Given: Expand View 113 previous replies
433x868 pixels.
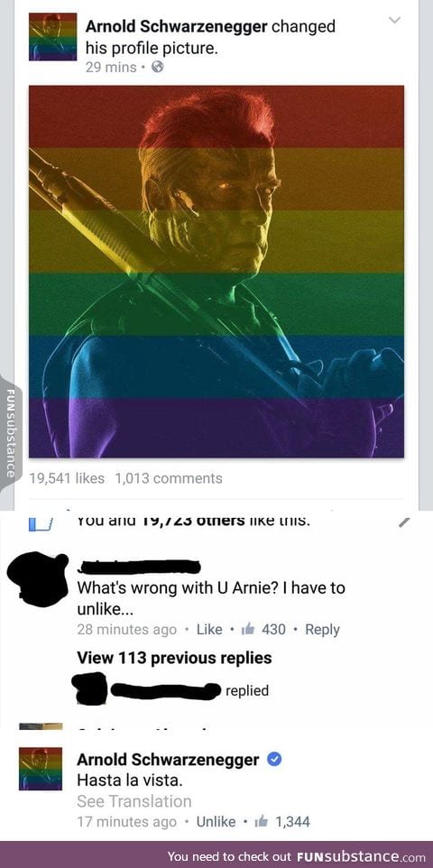Looking at the screenshot, I should [x=174, y=658].
